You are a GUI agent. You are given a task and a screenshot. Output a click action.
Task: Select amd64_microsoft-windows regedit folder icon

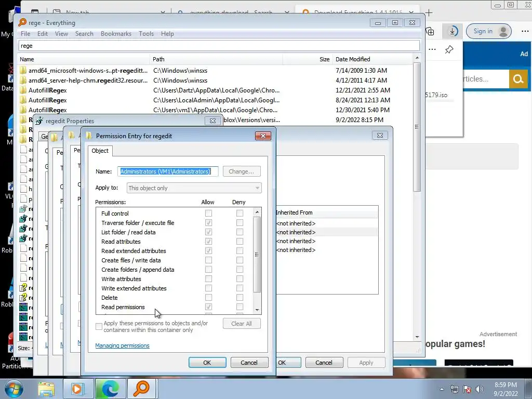click(x=23, y=71)
